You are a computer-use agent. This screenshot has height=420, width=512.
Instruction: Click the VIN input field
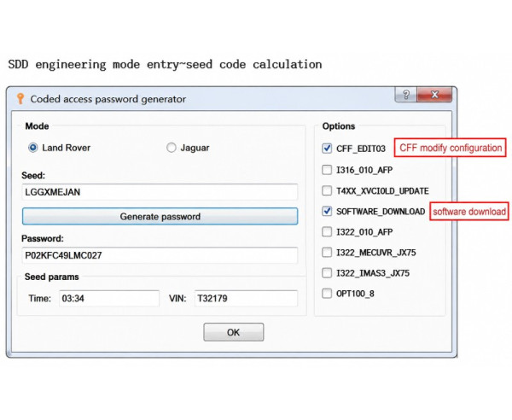(x=247, y=298)
